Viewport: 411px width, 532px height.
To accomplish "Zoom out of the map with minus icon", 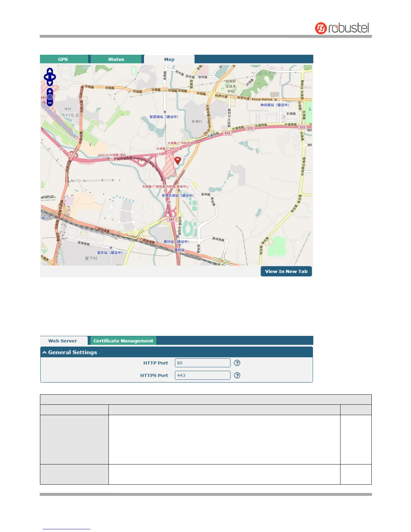I will pos(50,103).
